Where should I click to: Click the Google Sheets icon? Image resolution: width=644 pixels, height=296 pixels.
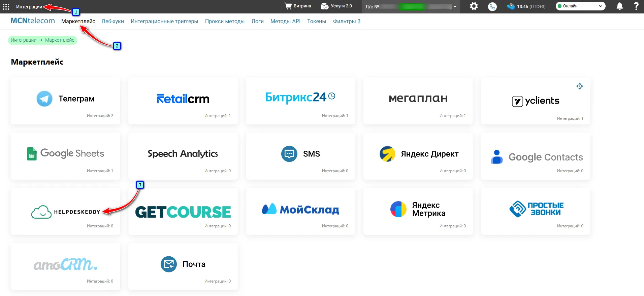[32, 154]
